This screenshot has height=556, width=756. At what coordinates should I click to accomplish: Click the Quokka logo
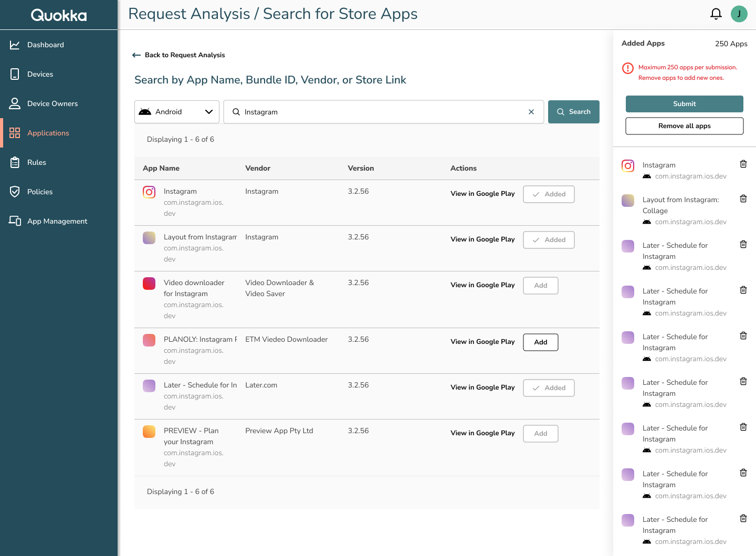(59, 15)
